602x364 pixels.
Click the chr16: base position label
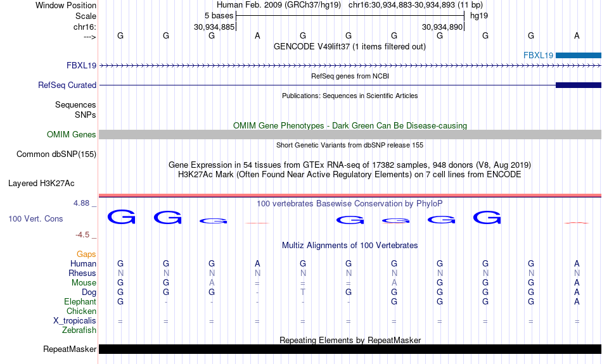(85, 27)
